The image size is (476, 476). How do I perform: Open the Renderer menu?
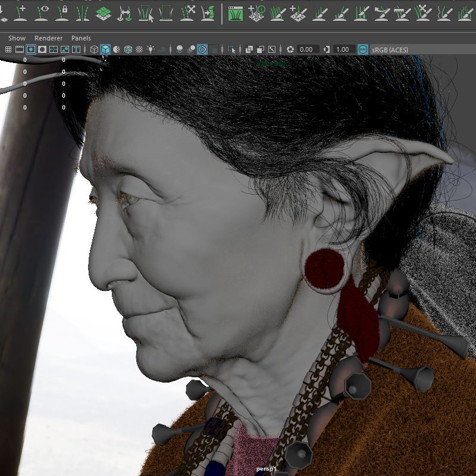pos(48,37)
